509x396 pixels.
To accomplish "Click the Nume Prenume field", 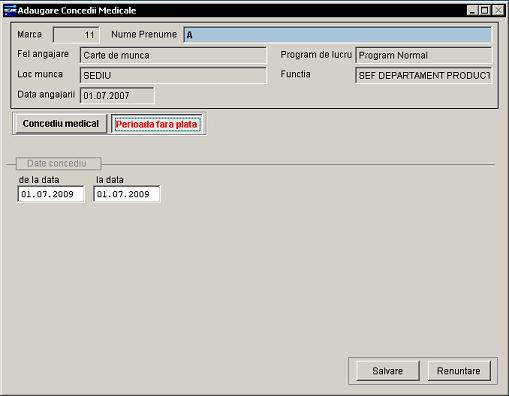I will 337,35.
